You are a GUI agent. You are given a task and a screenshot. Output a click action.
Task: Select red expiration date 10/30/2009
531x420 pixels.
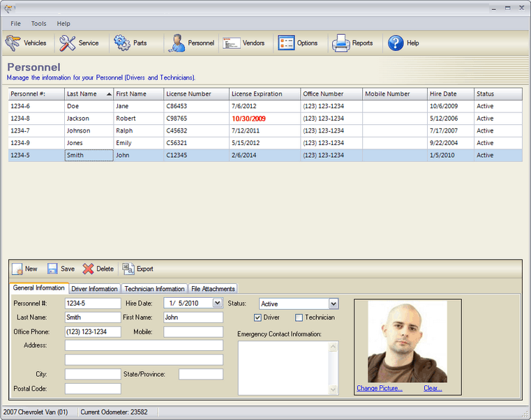click(x=248, y=119)
